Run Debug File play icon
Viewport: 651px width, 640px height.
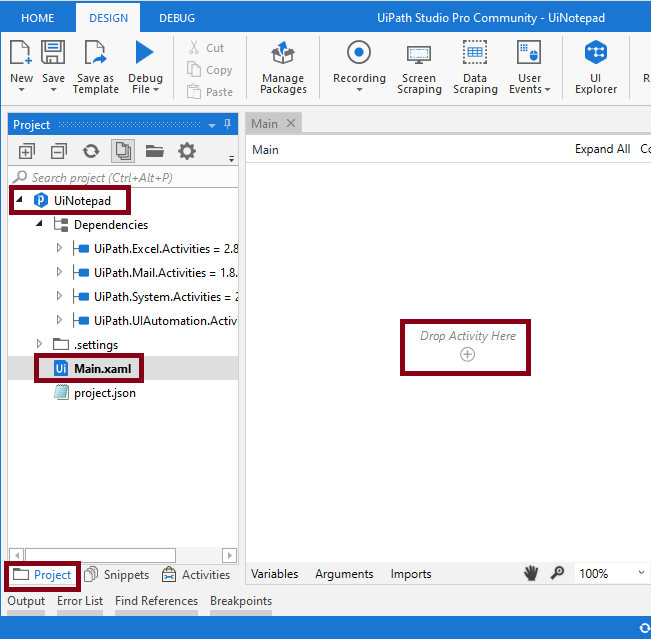(144, 52)
